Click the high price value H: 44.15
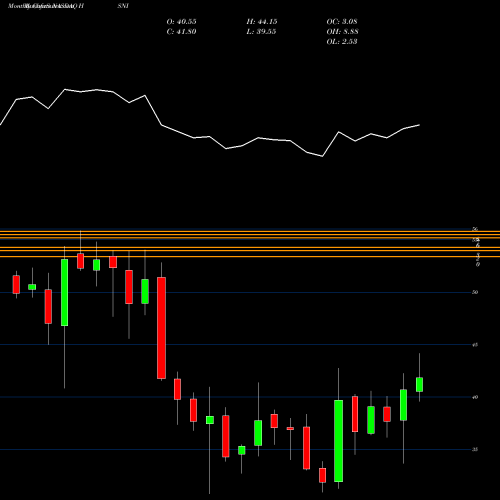Viewport: 500px width, 500px height. [262, 22]
